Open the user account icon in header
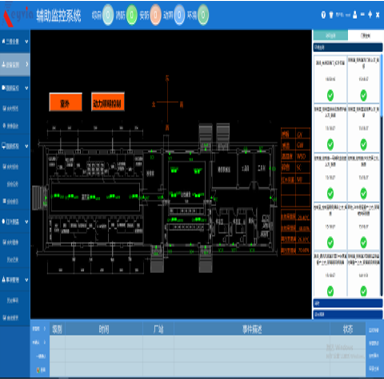 tap(355, 15)
